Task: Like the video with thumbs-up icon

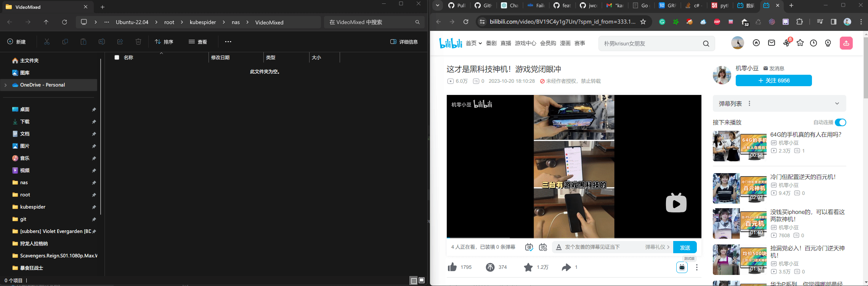Action: tap(452, 267)
